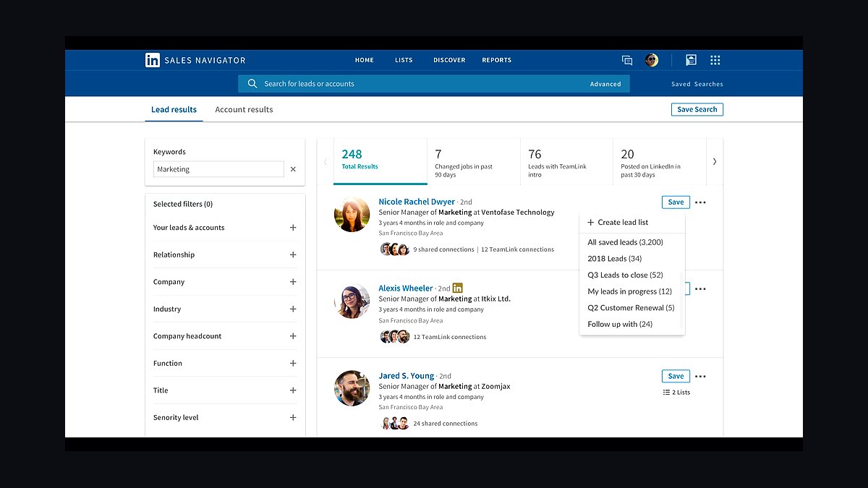Viewport: 868px width, 488px height.
Task: Click Jared S. Young's profile photo
Action: coord(352,388)
